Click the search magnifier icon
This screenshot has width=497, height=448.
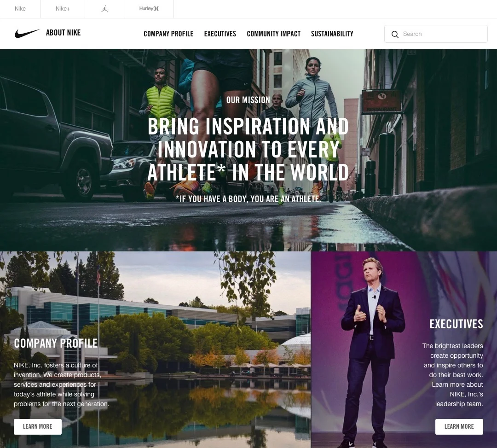coord(395,34)
